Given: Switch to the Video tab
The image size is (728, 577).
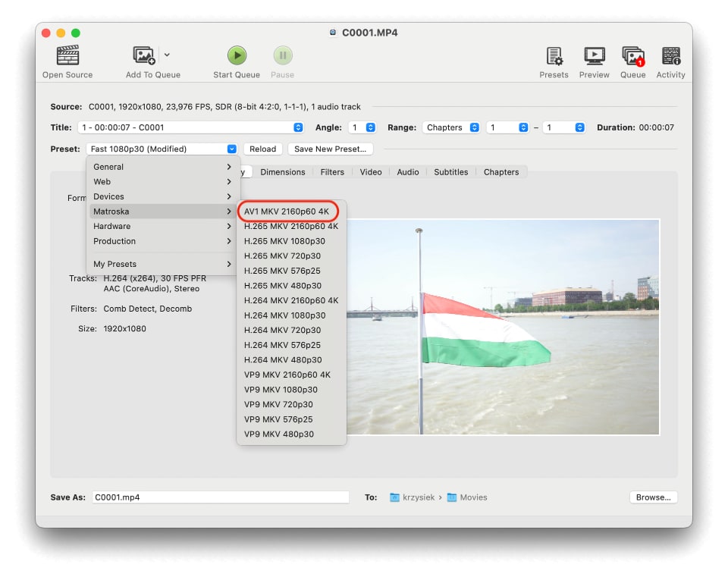Looking at the screenshot, I should (370, 172).
